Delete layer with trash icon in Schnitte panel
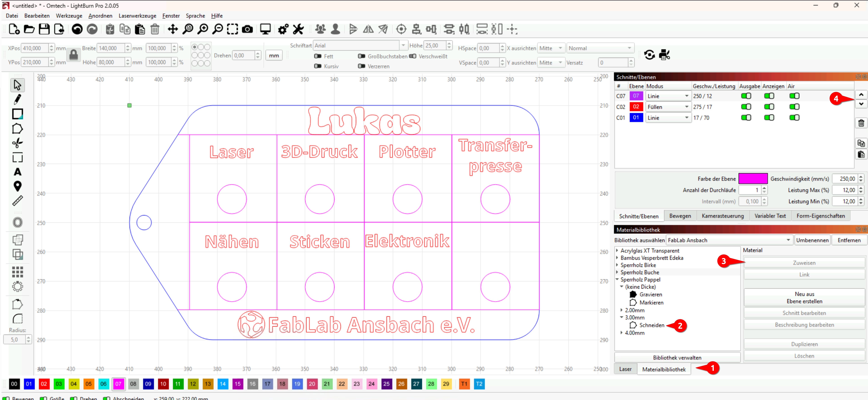Viewport: 868px width, 400px height. [x=861, y=123]
